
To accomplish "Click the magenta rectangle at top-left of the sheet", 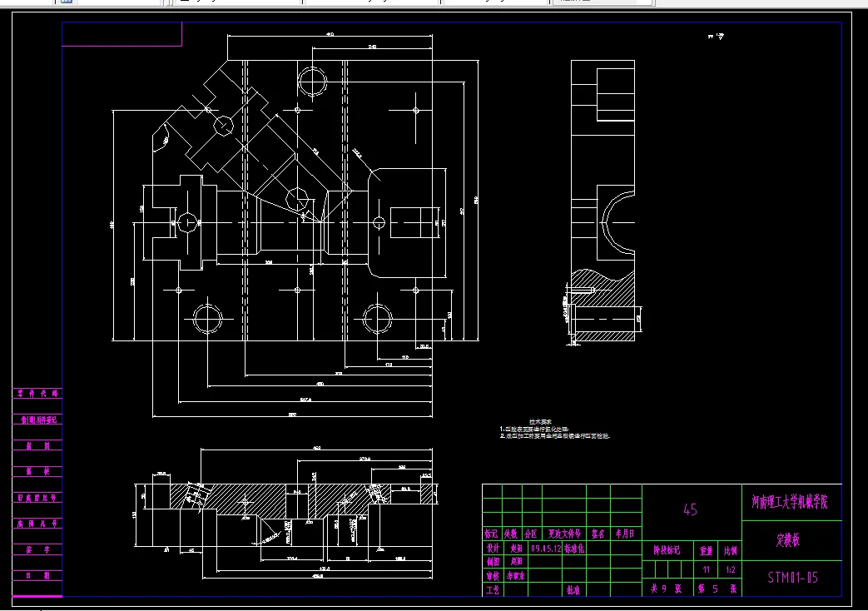I will coord(122,34).
